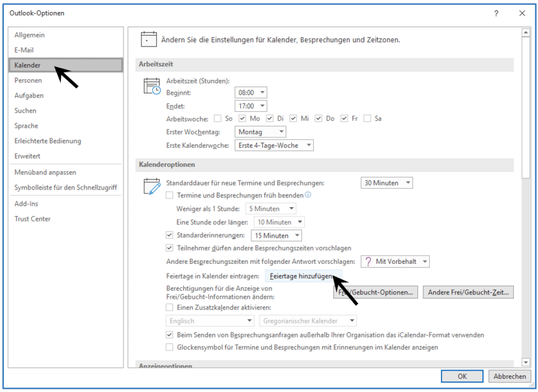Image resolution: width=538 pixels, height=392 pixels.
Task: Open the Englisch language dropdown
Action: click(210, 321)
